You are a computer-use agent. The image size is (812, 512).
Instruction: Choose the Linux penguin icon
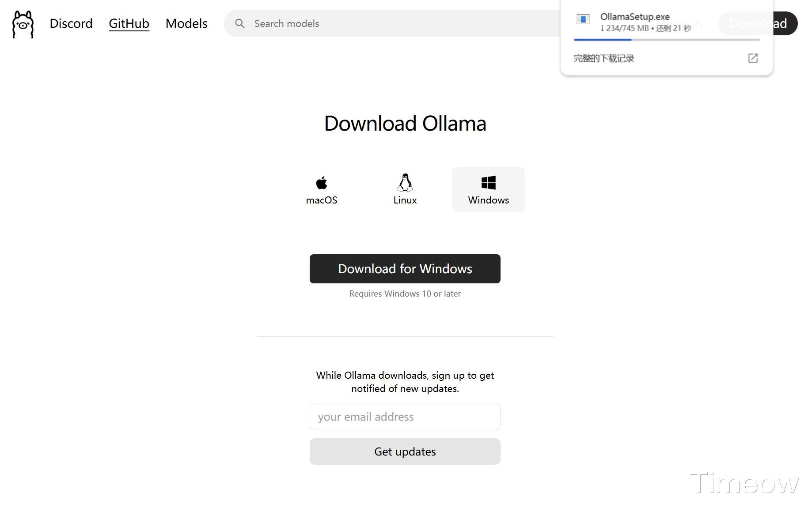pyautogui.click(x=405, y=183)
